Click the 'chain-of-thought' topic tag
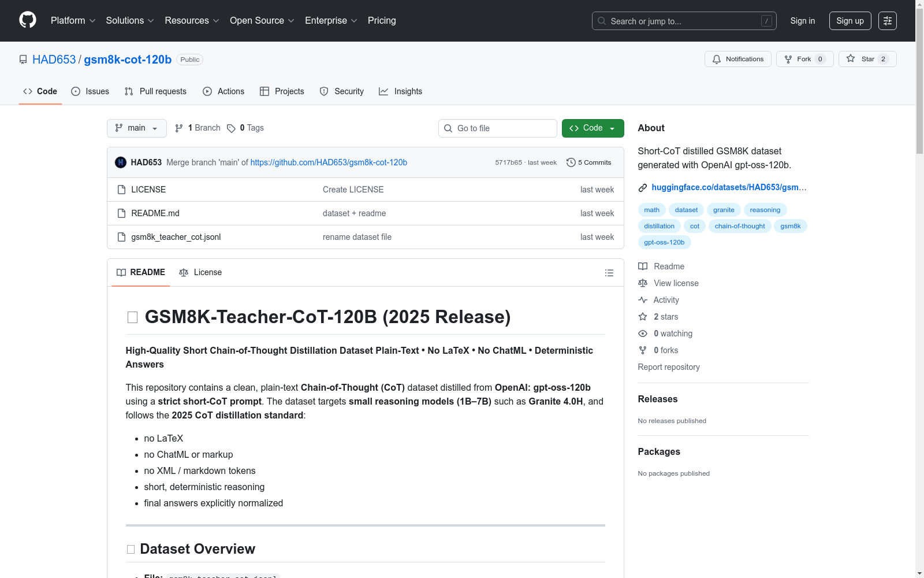Screen dimensions: 924x578 [740, 226]
